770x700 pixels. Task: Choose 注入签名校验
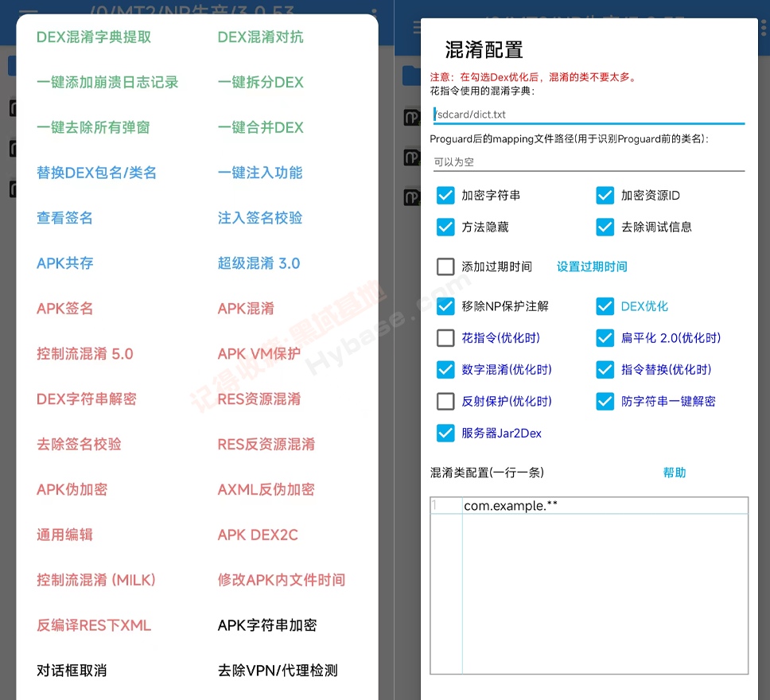tap(260, 218)
